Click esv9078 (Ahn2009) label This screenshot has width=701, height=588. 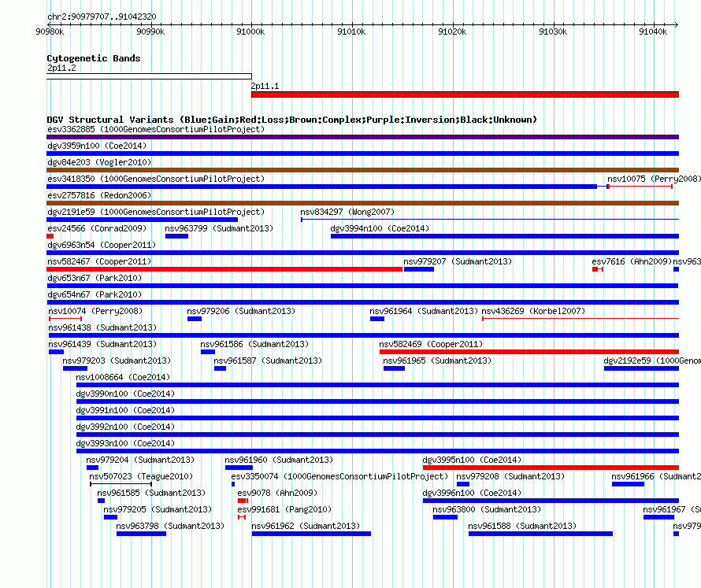pyautogui.click(x=277, y=493)
